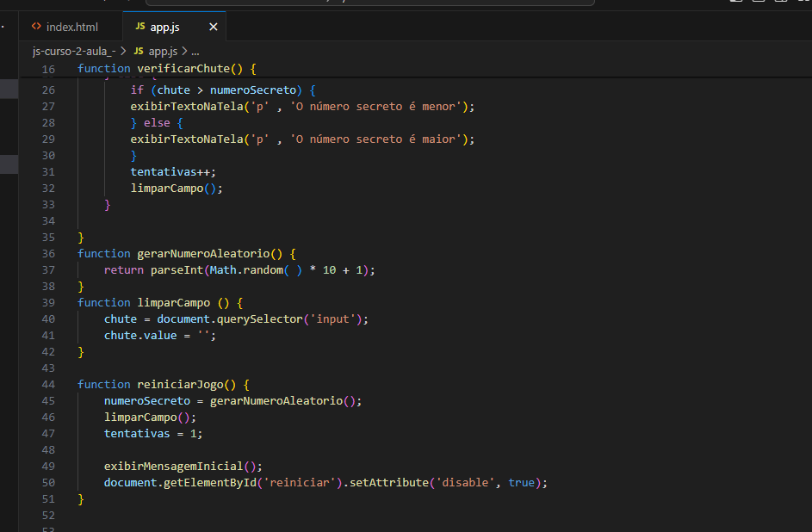The image size is (812, 532).
Task: Click the true keyword on line 50
Action: pyautogui.click(x=521, y=483)
